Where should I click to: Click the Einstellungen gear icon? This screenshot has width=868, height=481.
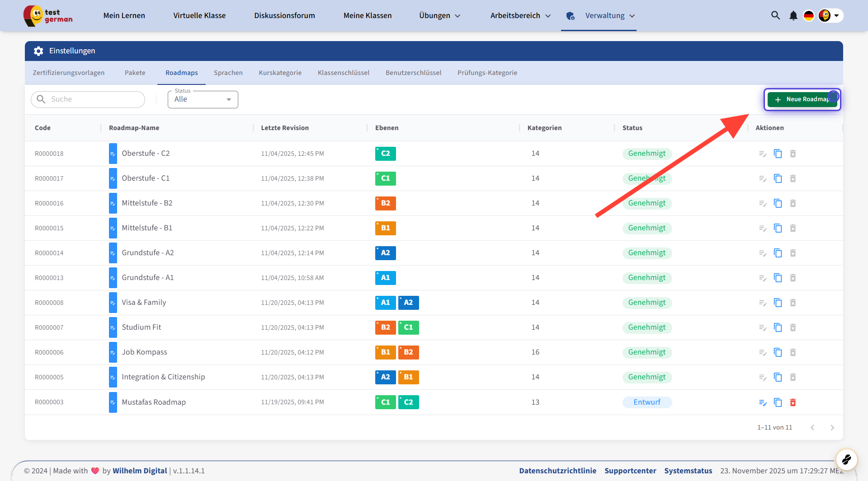[x=38, y=51]
